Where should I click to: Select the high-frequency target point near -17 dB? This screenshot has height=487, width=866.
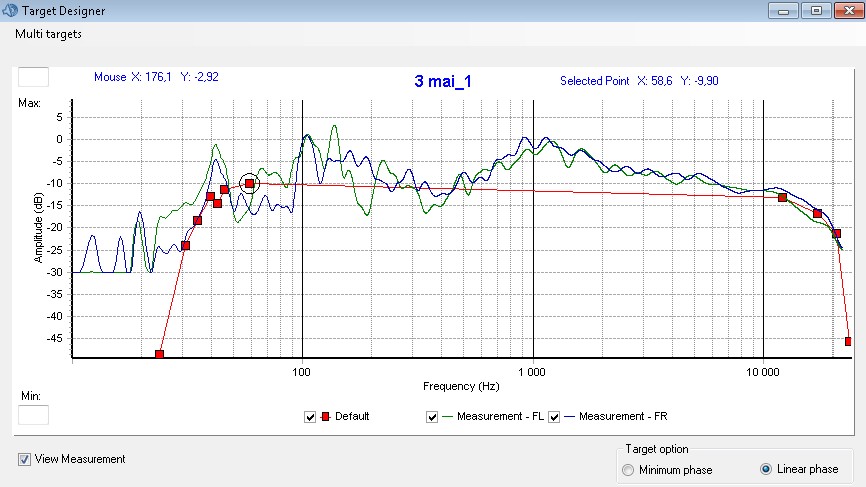pyautogui.click(x=817, y=214)
